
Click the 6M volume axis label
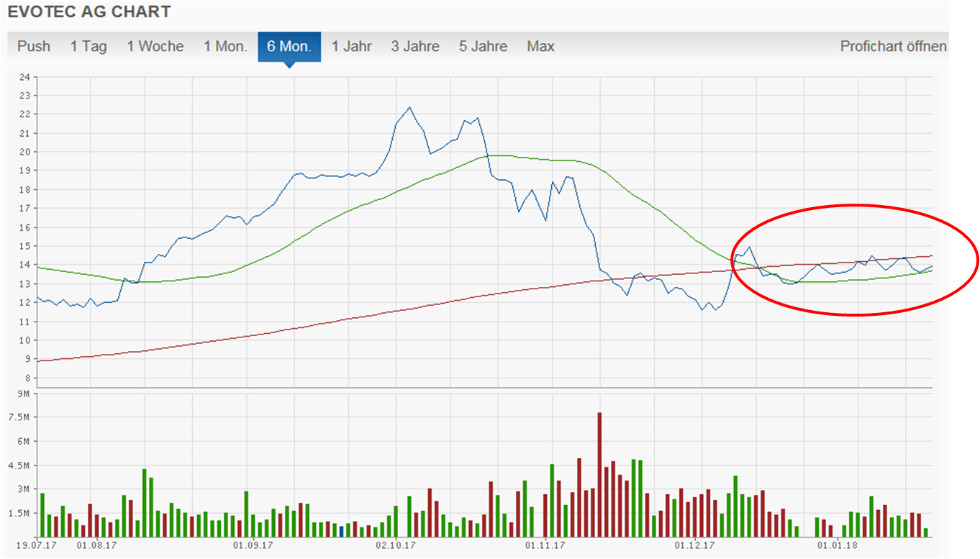pyautogui.click(x=23, y=442)
